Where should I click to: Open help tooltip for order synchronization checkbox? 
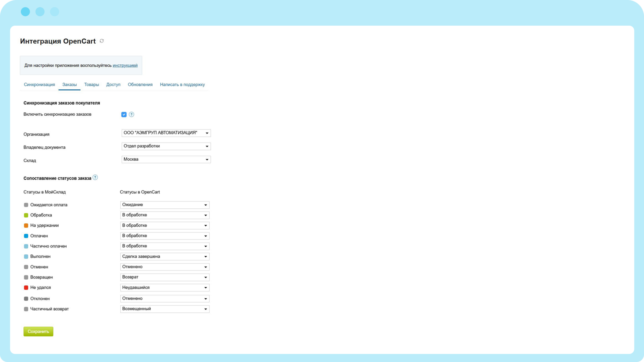pyautogui.click(x=131, y=115)
